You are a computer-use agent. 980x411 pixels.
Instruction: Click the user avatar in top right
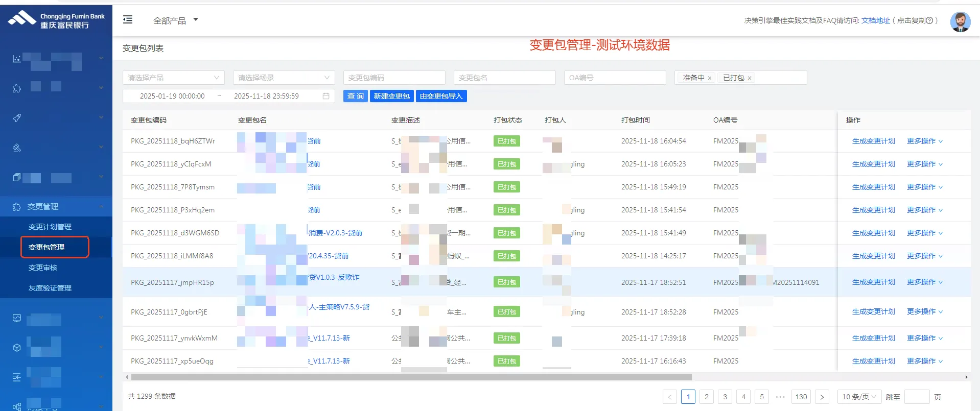click(x=960, y=21)
